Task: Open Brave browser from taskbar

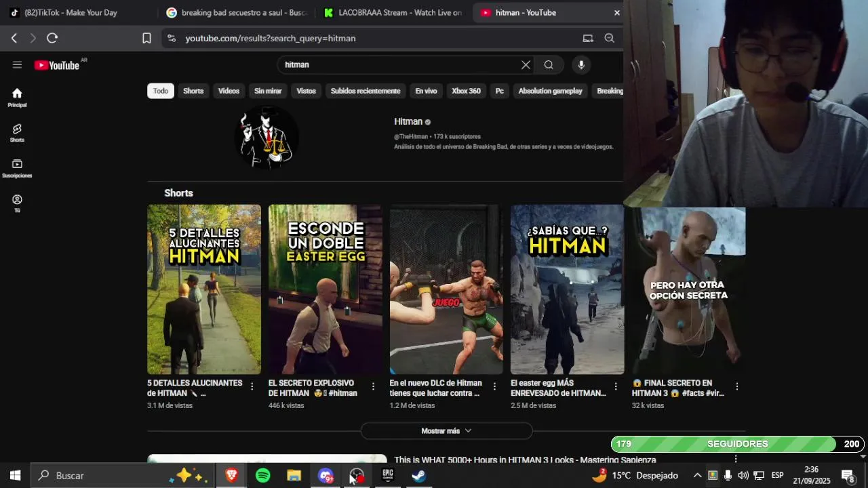Action: click(x=231, y=476)
